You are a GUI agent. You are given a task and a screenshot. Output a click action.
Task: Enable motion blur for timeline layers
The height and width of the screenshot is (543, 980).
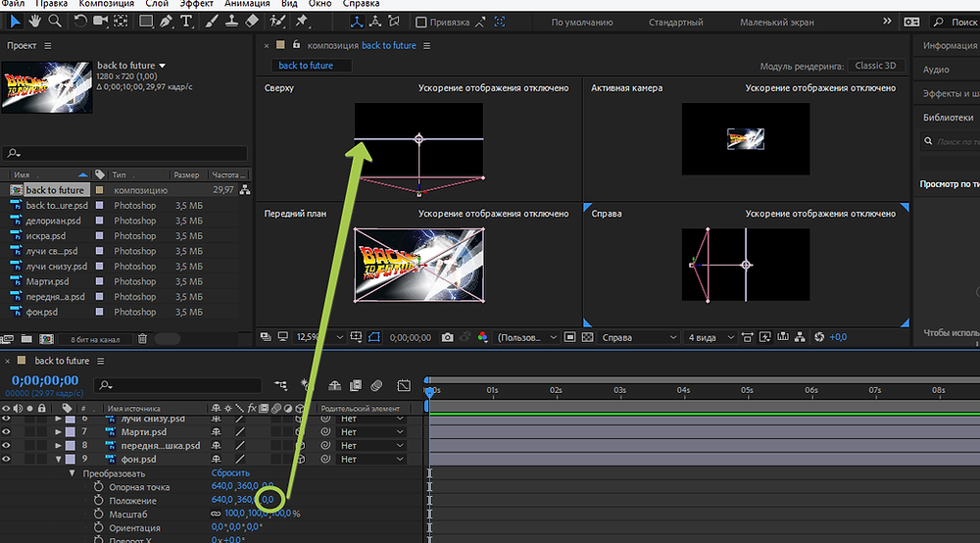(x=376, y=385)
